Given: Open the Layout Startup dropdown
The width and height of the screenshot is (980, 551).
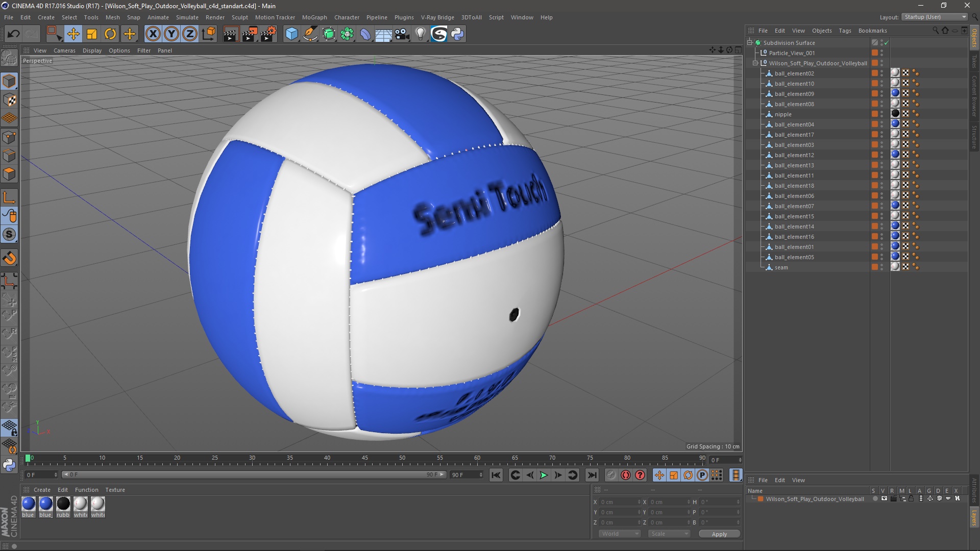Looking at the screenshot, I should click(x=935, y=17).
